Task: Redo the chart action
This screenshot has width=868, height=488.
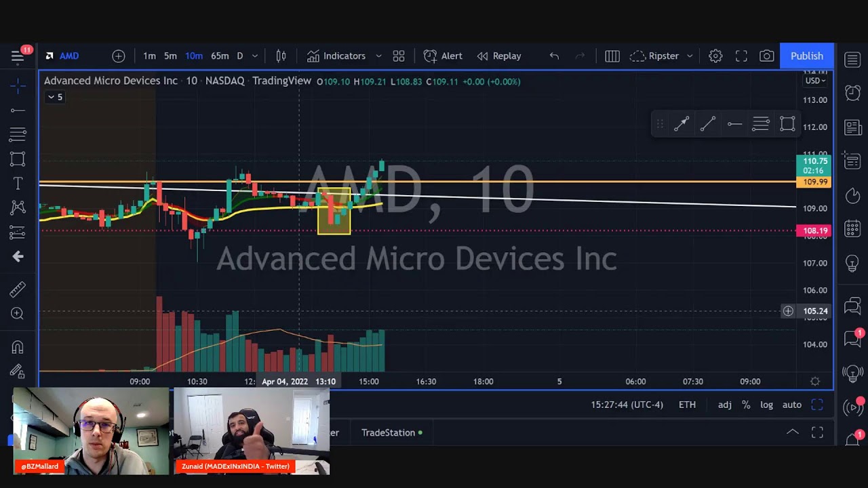Action: (x=580, y=56)
